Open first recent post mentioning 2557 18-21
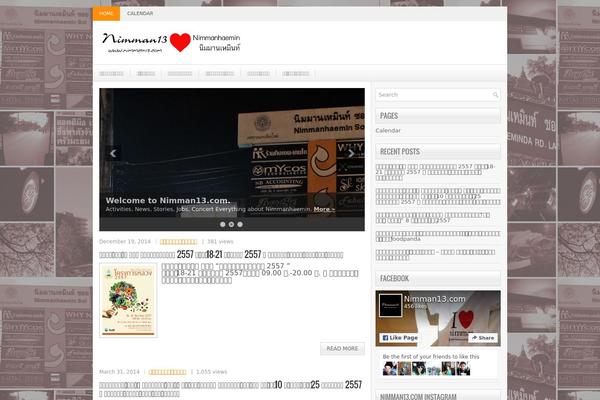 [435, 172]
